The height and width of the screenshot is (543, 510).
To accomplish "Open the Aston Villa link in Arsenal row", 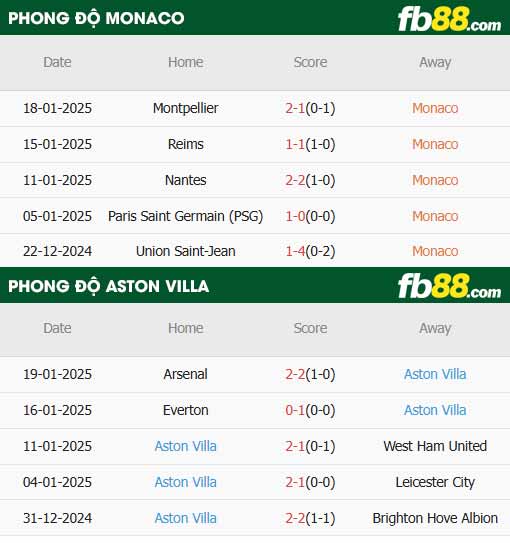I will (x=435, y=374).
